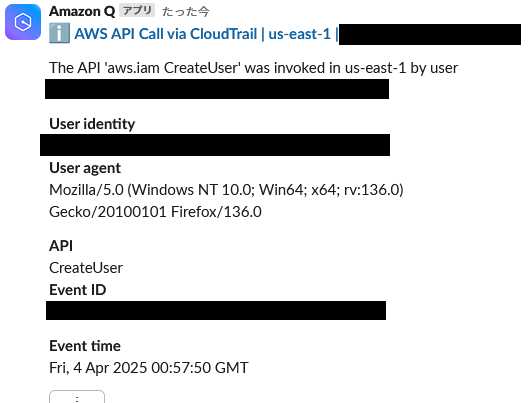Select the API heading
Image resolution: width=531 pixels, height=403 pixels.
click(61, 246)
